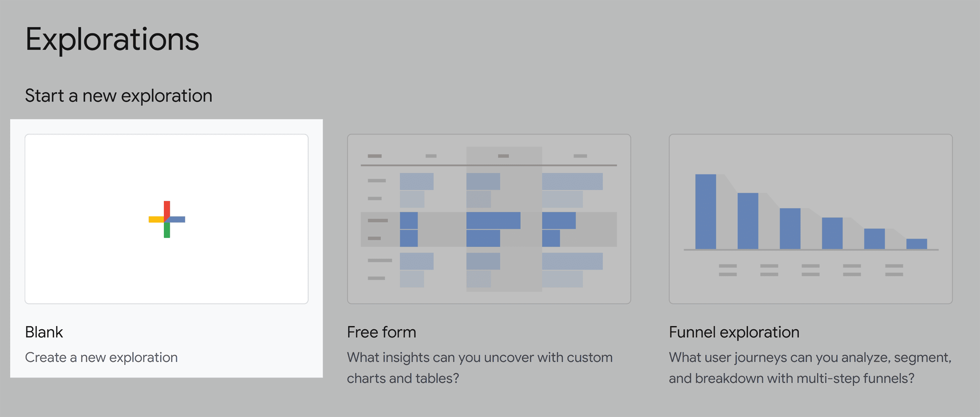Screen dimensions: 980x417
Task: Select the Funnel exploration title
Action: click(x=734, y=332)
